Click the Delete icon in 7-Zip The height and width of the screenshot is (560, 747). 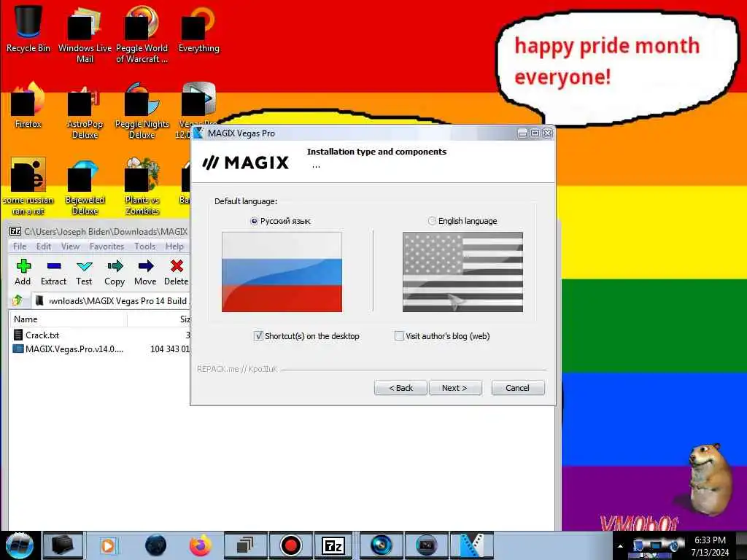click(x=177, y=273)
